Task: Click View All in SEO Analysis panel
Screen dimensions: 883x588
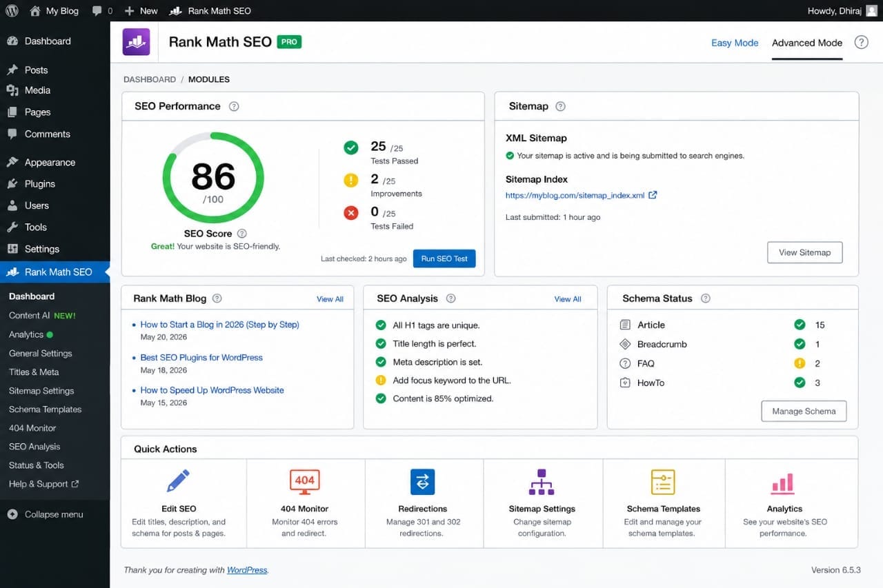Action: coord(568,299)
